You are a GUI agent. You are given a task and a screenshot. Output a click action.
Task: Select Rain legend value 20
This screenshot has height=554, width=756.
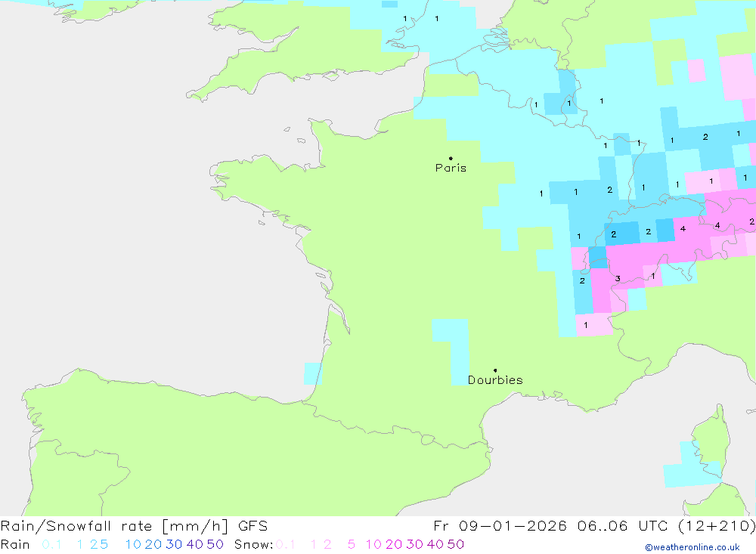pos(153,544)
